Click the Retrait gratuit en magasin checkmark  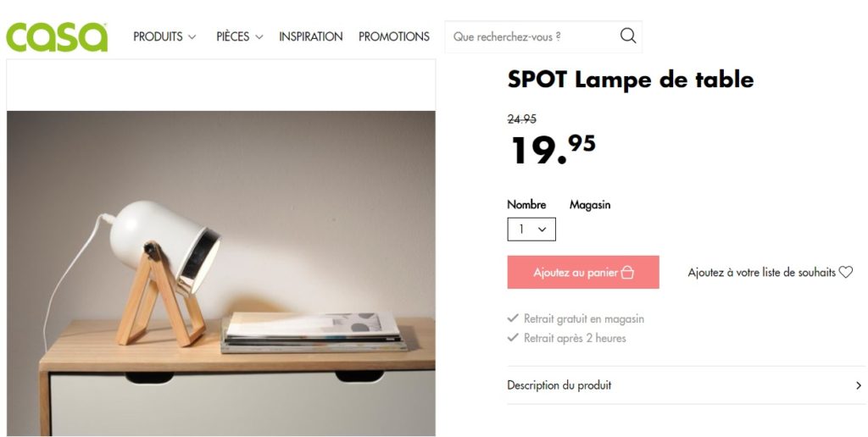point(513,318)
